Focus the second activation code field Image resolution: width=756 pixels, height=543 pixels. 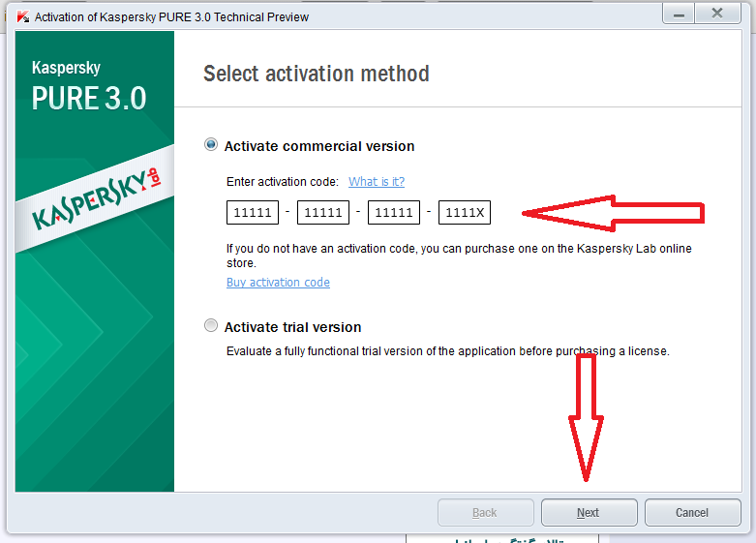click(x=323, y=213)
